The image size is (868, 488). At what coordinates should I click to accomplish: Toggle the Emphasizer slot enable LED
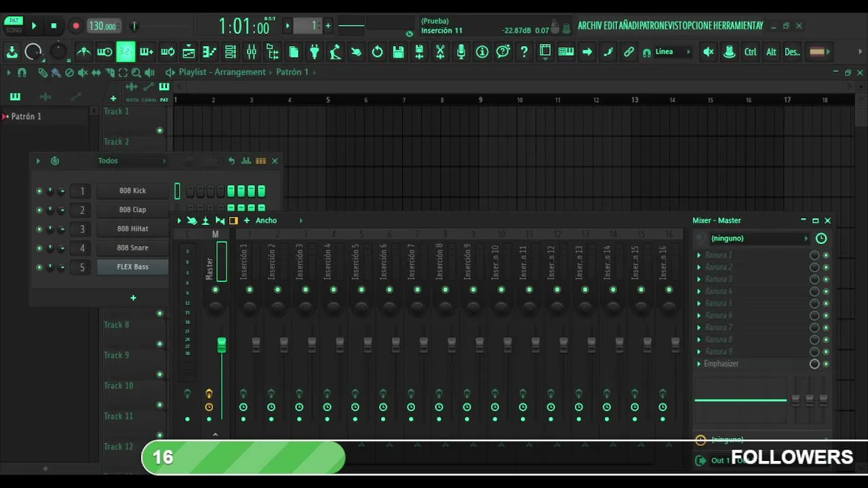point(826,364)
